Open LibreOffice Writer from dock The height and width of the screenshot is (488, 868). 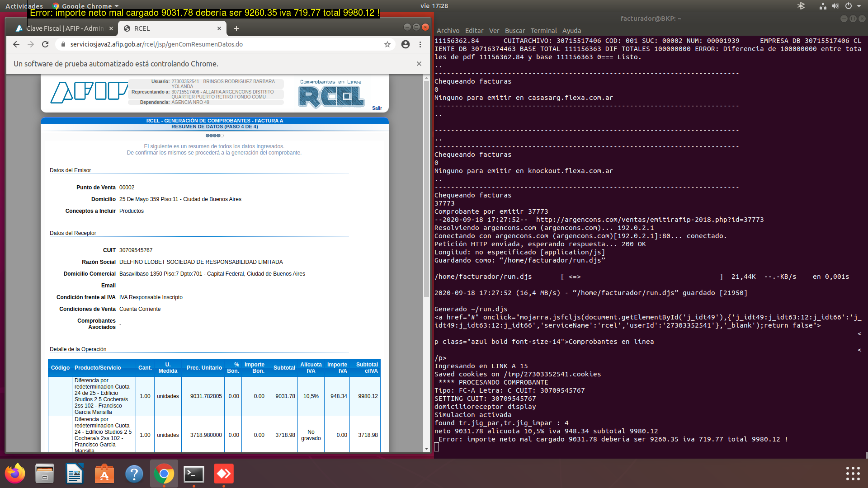pos(75,474)
